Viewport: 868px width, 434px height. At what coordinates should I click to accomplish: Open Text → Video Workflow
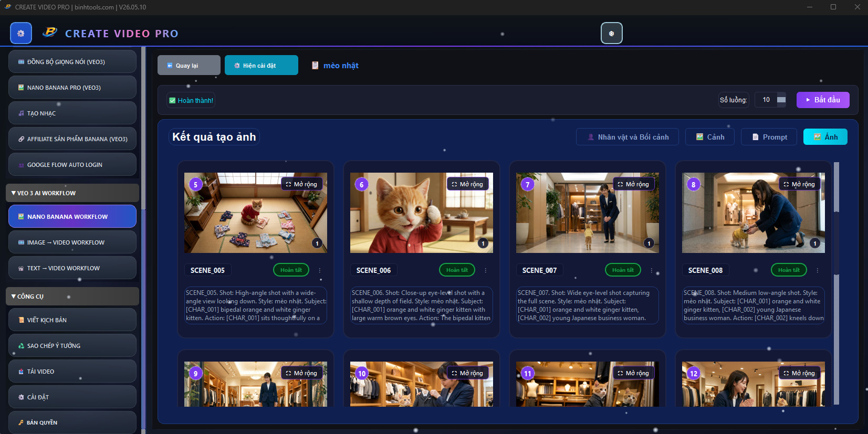pos(72,268)
